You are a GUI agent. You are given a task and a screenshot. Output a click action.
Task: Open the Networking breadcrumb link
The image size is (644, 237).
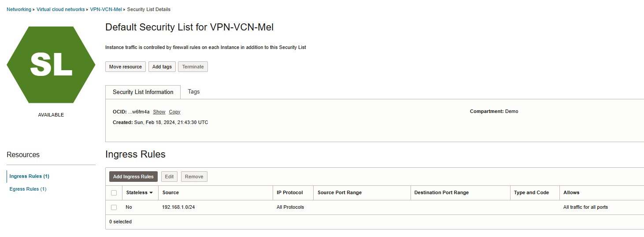[x=19, y=9]
